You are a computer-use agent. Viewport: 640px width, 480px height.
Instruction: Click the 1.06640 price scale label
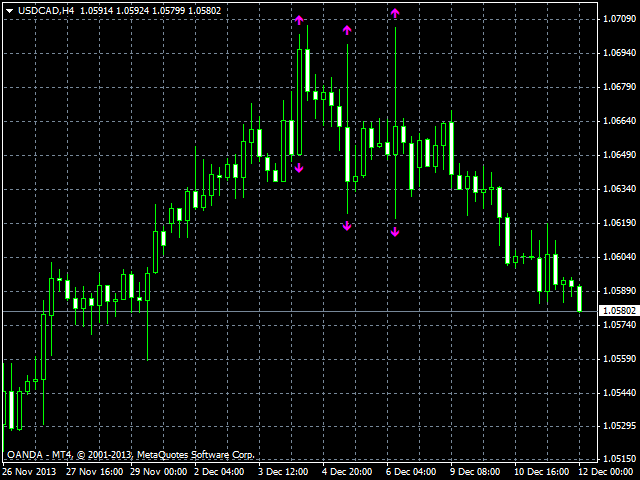point(620,121)
